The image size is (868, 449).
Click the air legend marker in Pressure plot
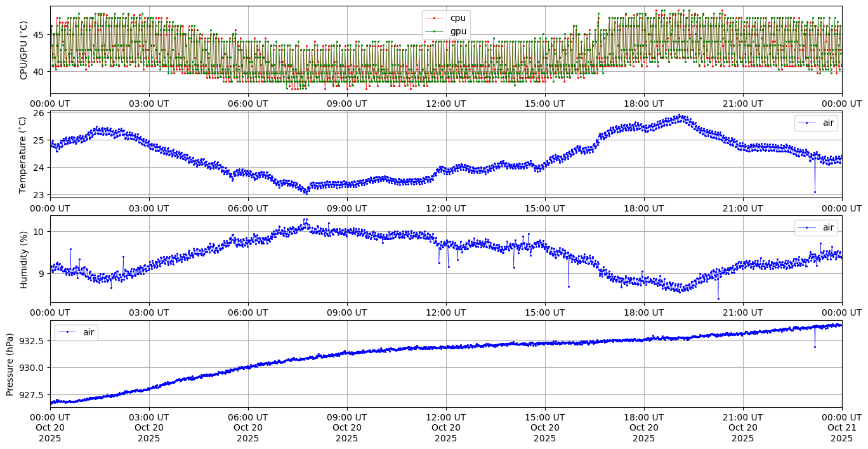coord(68,332)
